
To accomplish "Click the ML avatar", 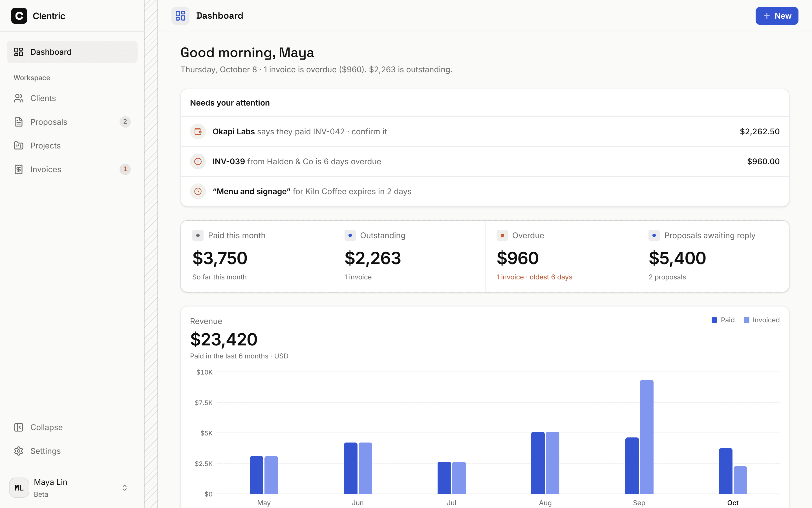I will (19, 487).
